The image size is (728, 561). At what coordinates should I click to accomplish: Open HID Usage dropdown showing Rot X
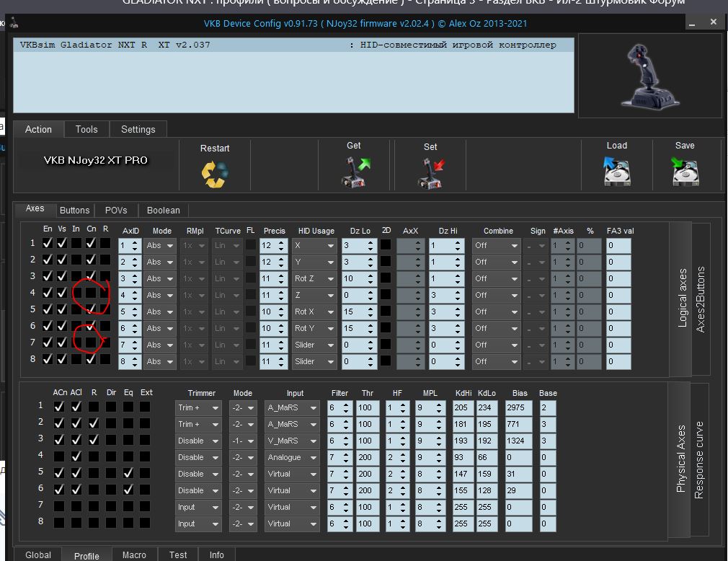(314, 312)
